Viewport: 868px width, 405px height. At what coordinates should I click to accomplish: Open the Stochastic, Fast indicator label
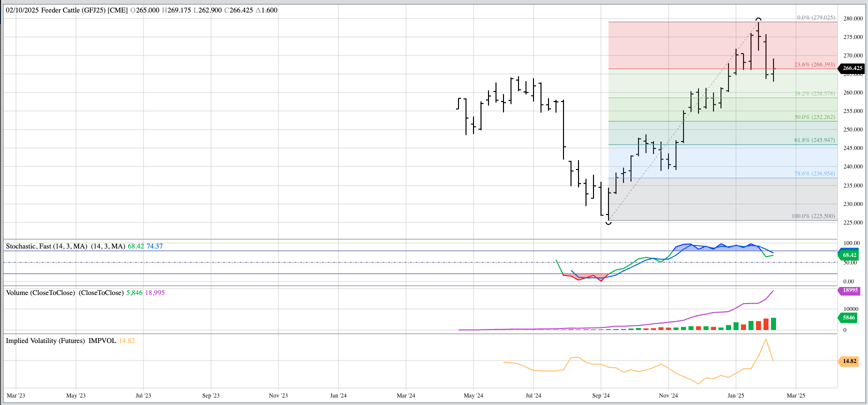(x=46, y=246)
